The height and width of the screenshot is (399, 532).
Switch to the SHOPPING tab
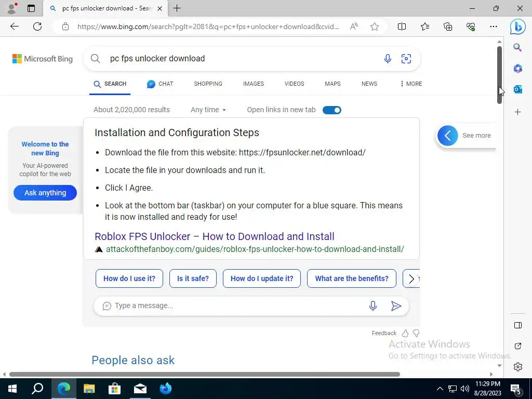(x=208, y=84)
